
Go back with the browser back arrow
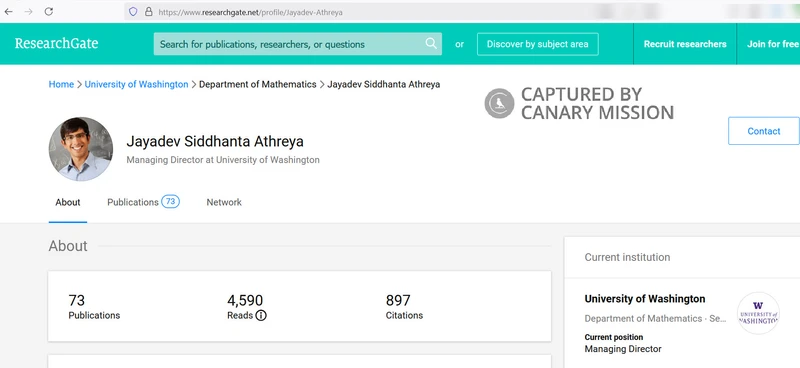pyautogui.click(x=9, y=11)
